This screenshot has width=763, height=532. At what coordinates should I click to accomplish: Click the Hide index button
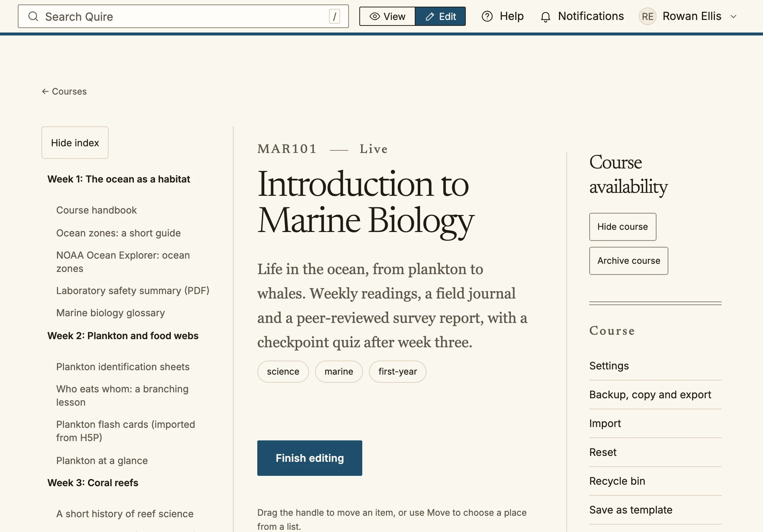click(75, 143)
